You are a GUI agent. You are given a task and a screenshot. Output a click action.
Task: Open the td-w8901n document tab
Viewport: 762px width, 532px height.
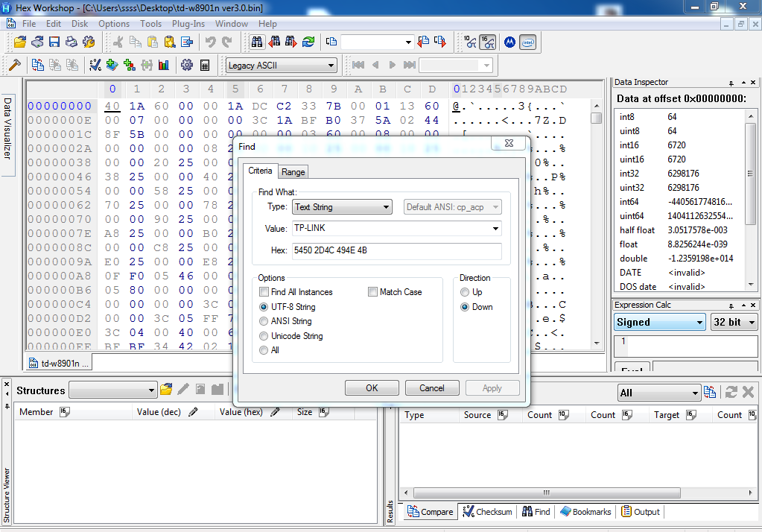[x=60, y=364]
